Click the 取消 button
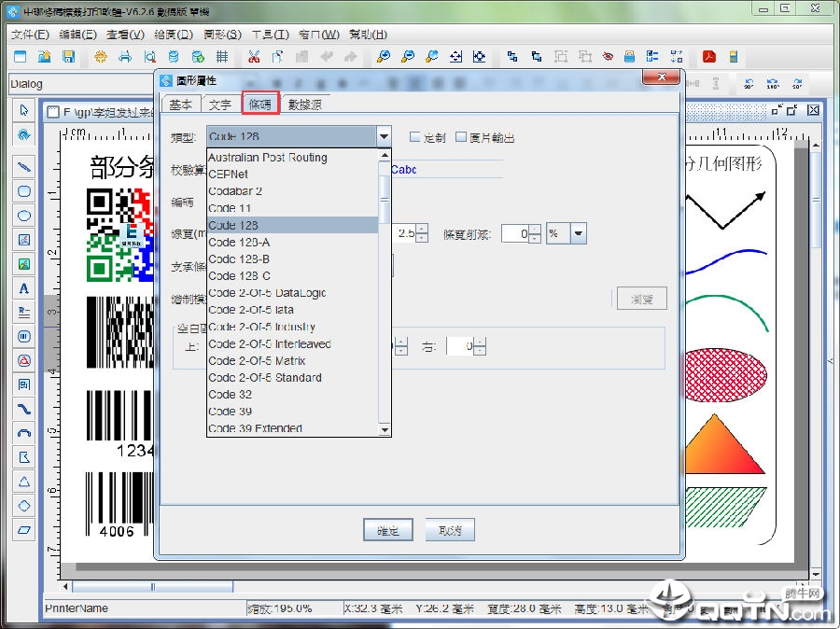The height and width of the screenshot is (629, 840). click(450, 530)
